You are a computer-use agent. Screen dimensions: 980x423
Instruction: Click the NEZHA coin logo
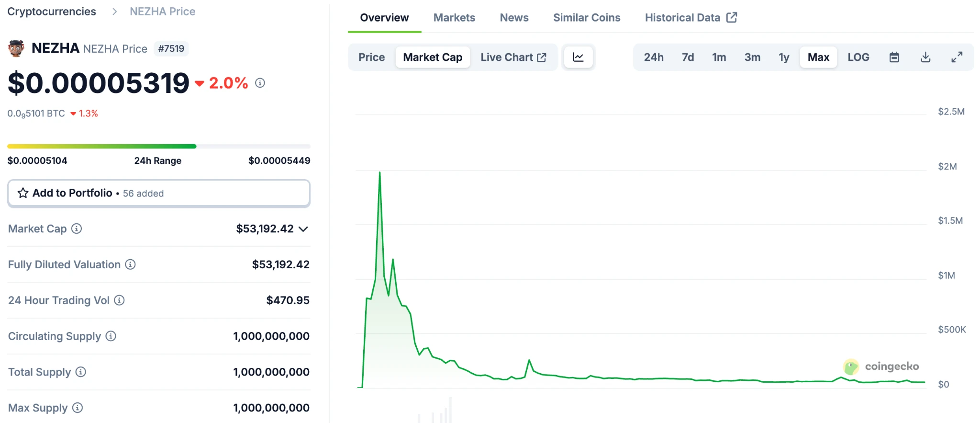(x=16, y=48)
